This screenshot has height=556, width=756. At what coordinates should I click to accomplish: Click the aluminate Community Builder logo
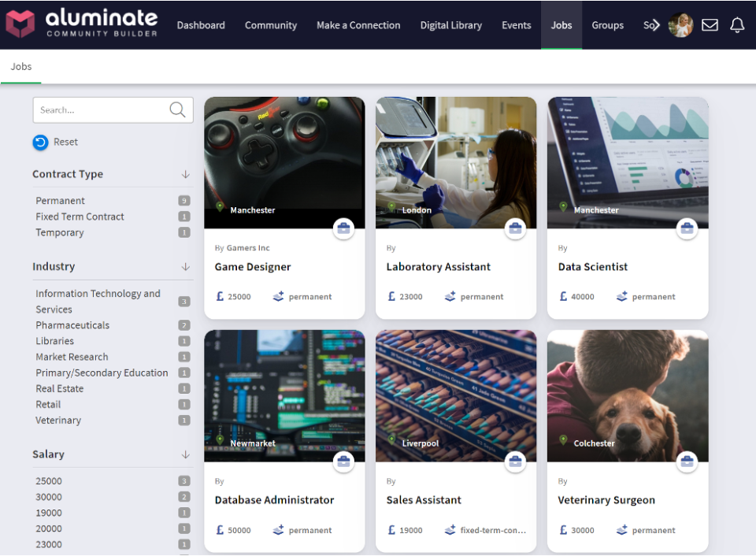(x=79, y=24)
